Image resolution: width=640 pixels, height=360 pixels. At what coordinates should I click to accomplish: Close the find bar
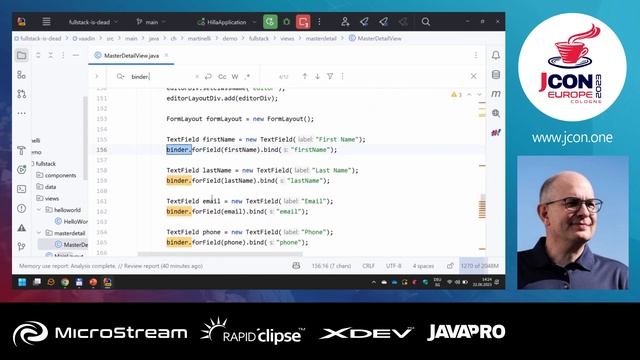(473, 76)
